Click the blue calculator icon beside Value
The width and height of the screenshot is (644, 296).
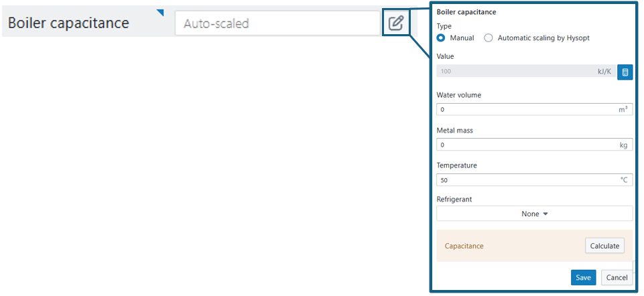625,72
